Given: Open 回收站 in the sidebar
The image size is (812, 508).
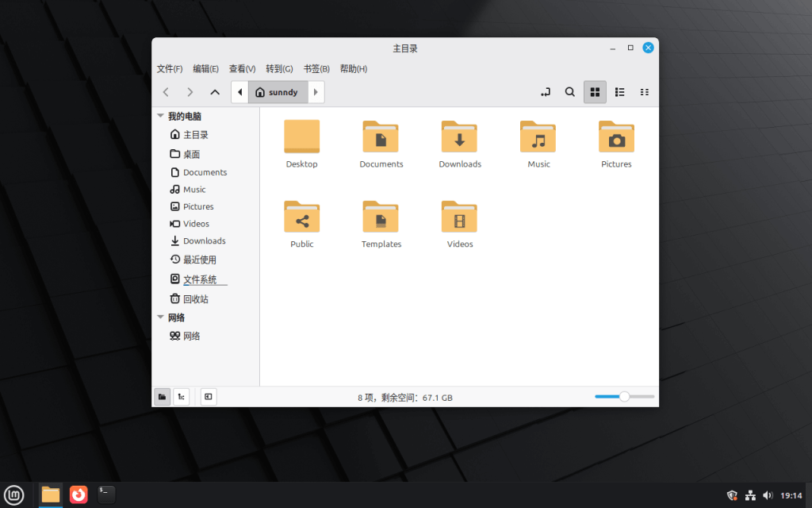Looking at the screenshot, I should pos(189,299).
